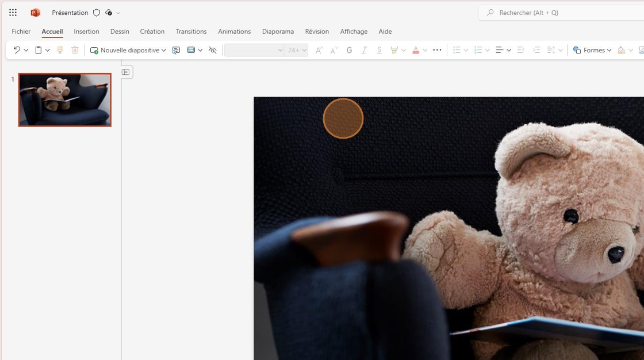The height and width of the screenshot is (360, 644).
Task: Switch to the Diaporama tab
Action: [278, 32]
